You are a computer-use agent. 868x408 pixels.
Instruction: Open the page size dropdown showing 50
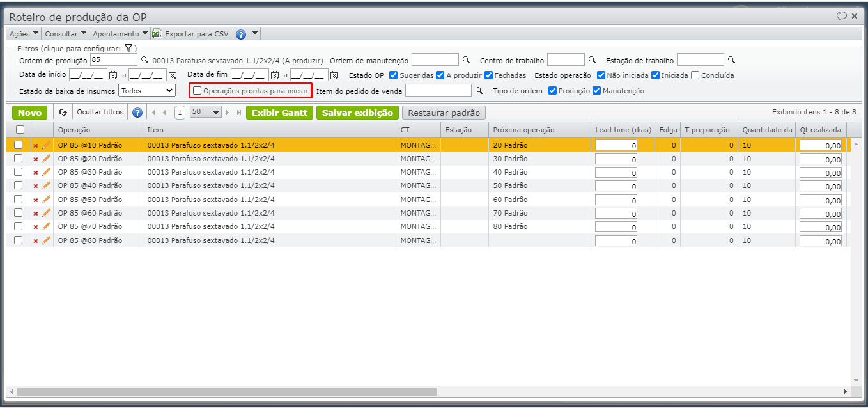pos(205,112)
